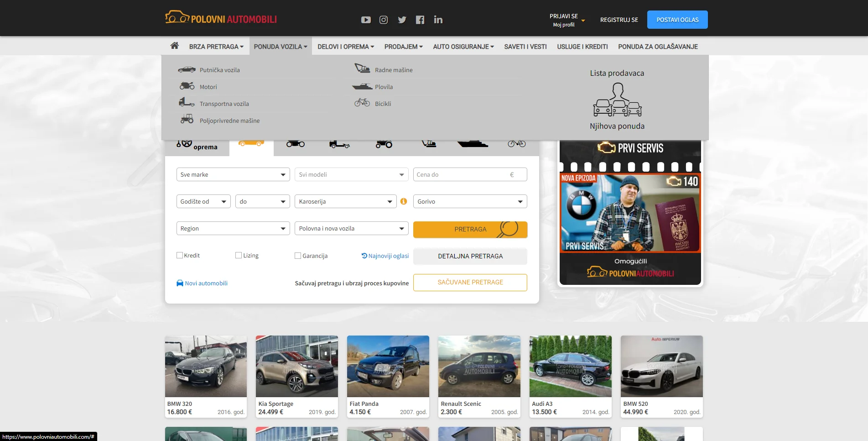Click the Instagram icon in header
868x441 pixels.
point(384,20)
